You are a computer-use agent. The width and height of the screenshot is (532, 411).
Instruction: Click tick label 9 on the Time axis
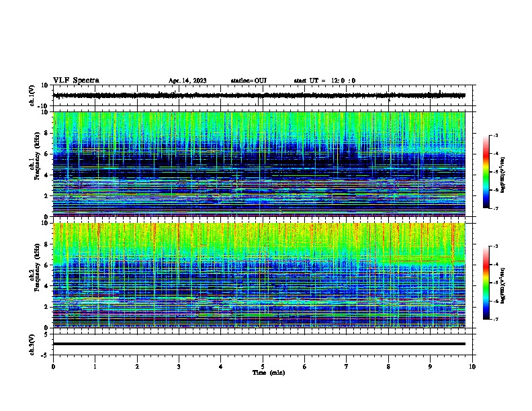(430, 367)
